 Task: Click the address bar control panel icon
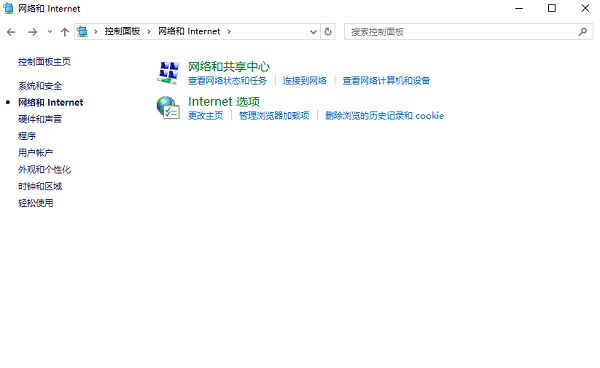click(82, 31)
